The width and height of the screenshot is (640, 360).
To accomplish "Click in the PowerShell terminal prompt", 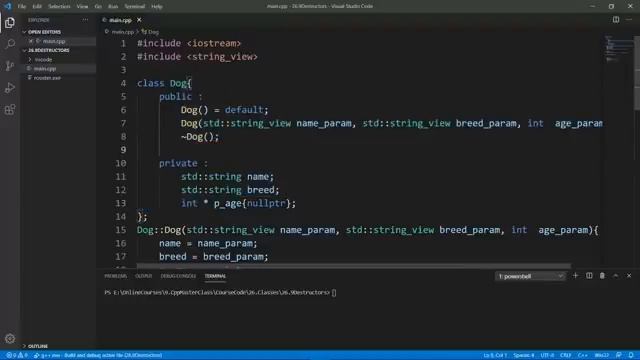I will coord(334,292).
